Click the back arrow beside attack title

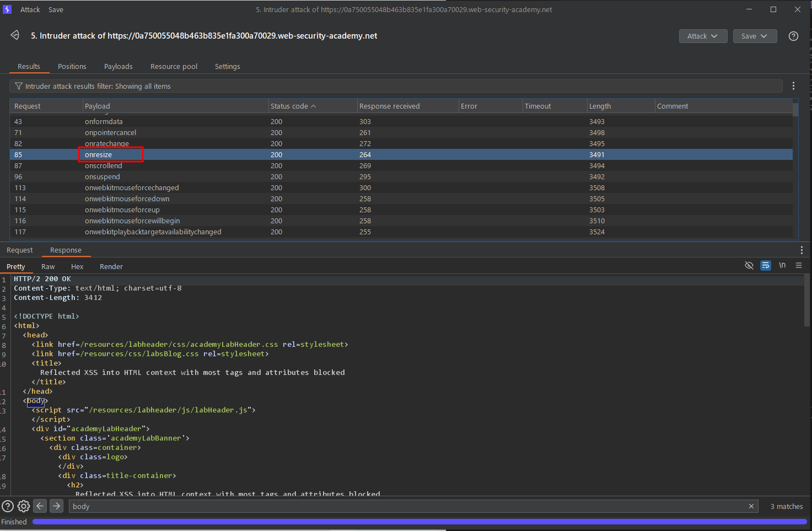(15, 35)
